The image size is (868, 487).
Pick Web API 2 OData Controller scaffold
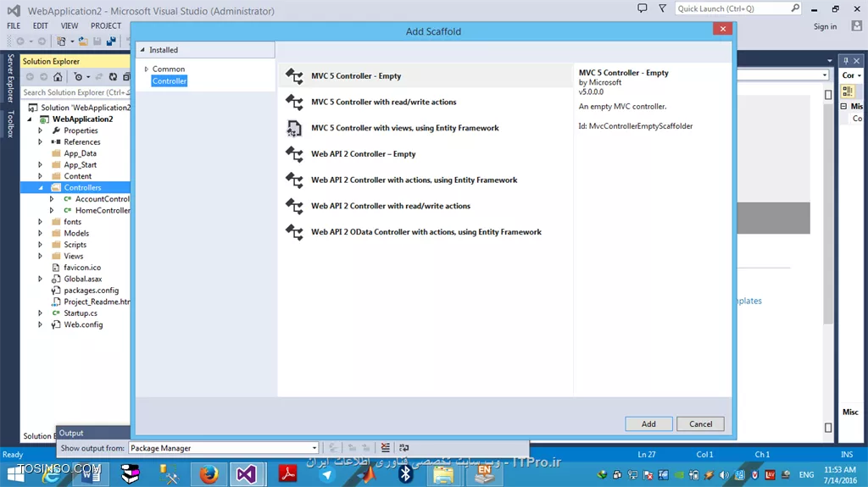[x=426, y=232]
